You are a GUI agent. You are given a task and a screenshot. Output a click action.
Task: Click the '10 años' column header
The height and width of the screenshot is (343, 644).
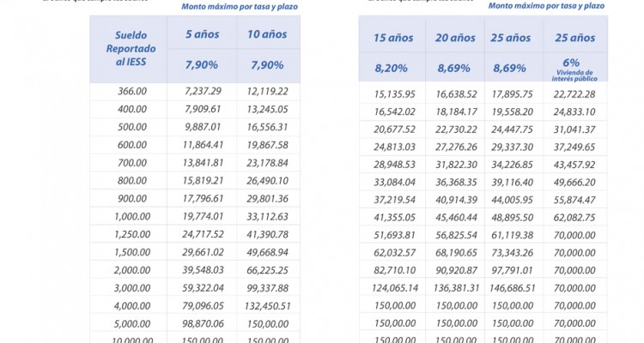click(x=267, y=35)
